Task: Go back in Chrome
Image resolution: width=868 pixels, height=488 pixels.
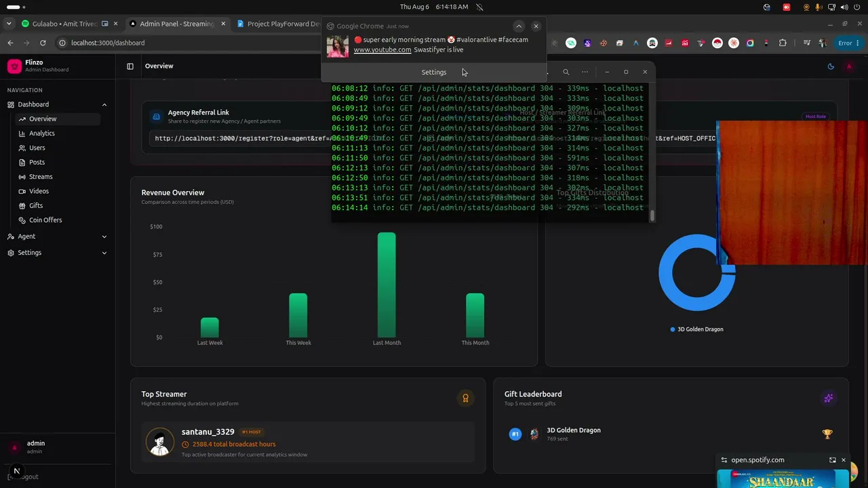Action: [x=10, y=43]
